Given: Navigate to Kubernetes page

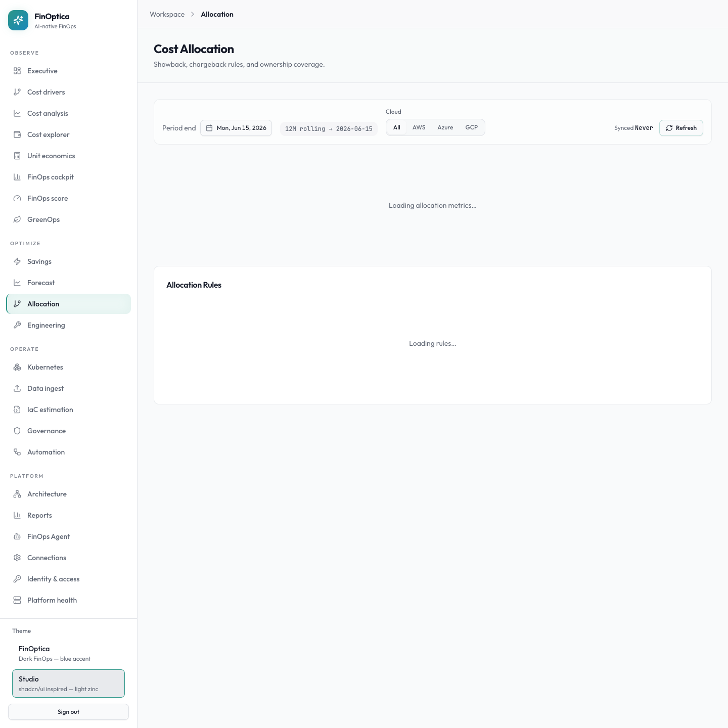Looking at the screenshot, I should pos(68,367).
